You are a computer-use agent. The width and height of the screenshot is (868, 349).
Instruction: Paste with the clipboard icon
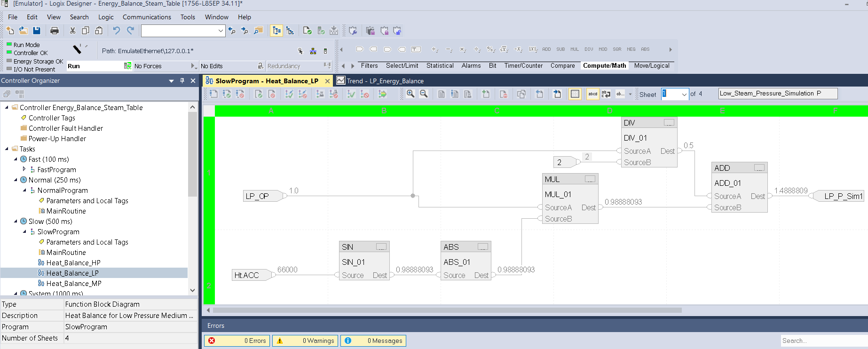coord(99,31)
